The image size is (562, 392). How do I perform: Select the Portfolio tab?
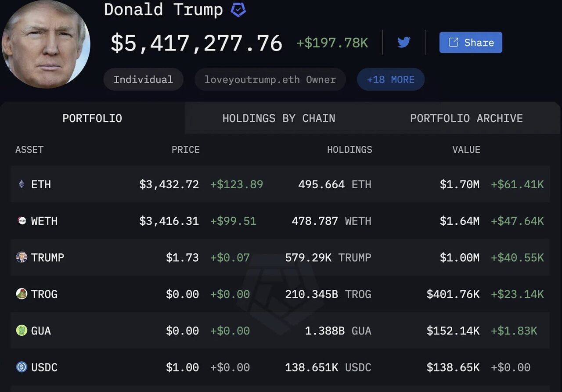pyautogui.click(x=92, y=118)
